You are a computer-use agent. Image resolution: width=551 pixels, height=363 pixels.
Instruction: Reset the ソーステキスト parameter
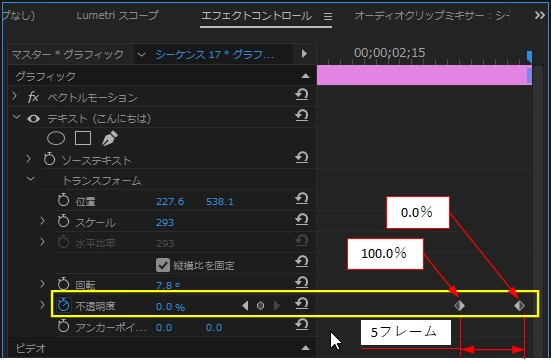[302, 157]
